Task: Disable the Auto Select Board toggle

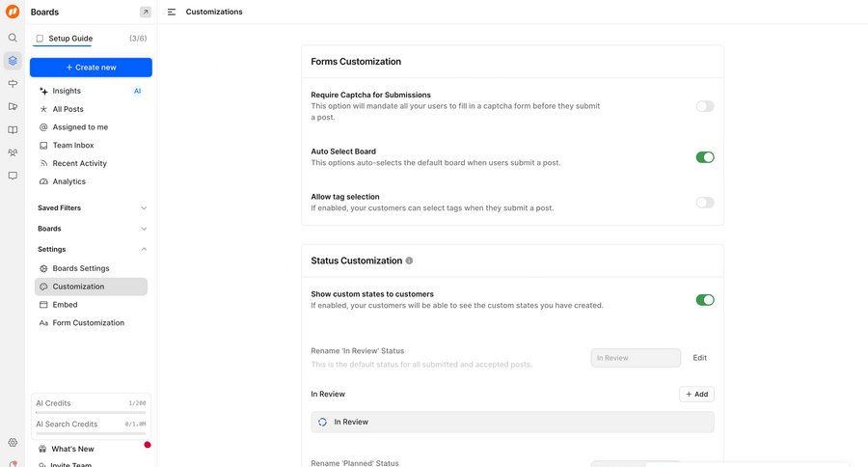Action: click(705, 156)
